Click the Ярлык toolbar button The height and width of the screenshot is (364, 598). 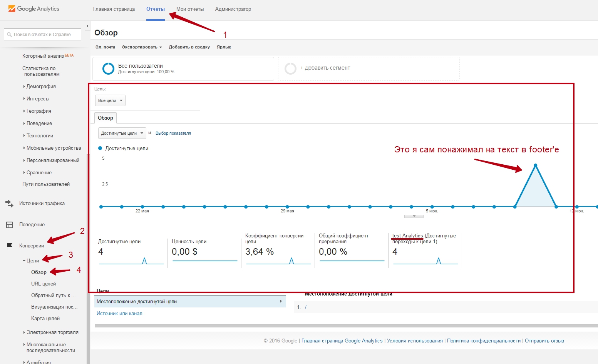click(224, 47)
